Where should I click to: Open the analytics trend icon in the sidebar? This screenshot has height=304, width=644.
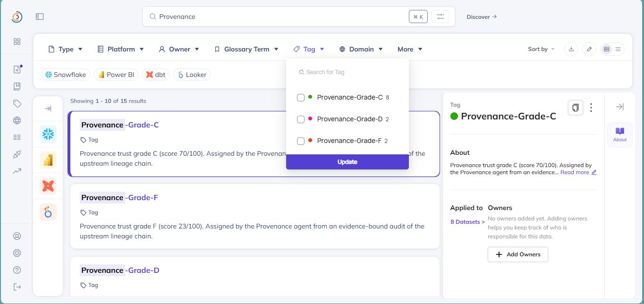pyautogui.click(x=17, y=171)
